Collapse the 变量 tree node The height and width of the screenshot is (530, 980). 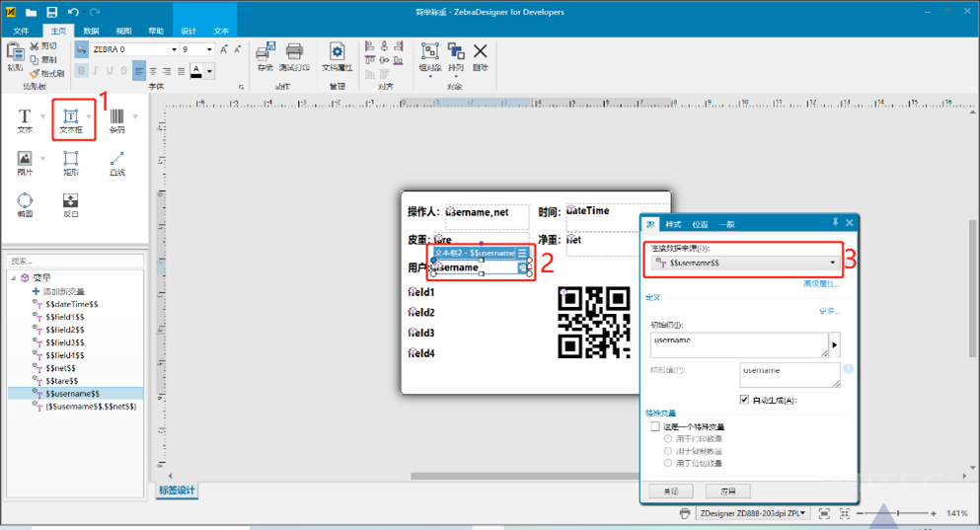point(14,278)
